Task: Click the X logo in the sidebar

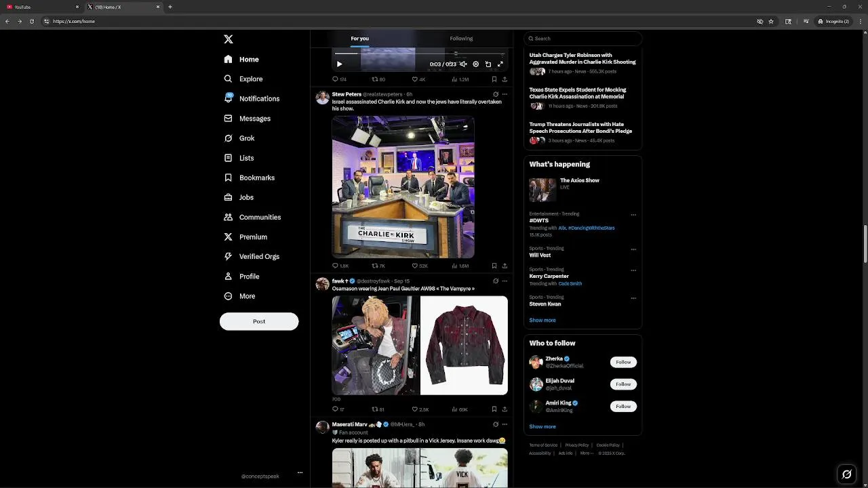Action: point(229,39)
